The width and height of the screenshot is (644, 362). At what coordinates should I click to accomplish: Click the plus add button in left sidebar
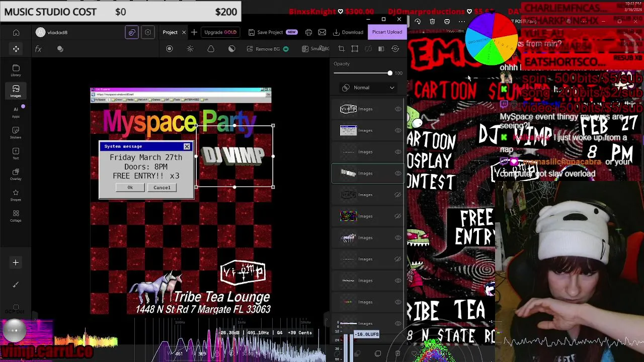[16, 262]
